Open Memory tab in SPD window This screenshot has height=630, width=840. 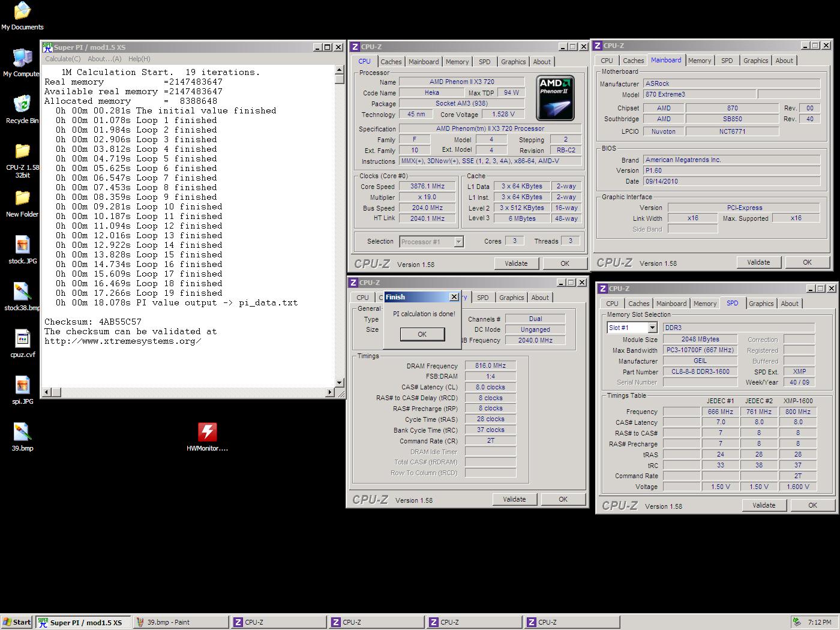705,304
